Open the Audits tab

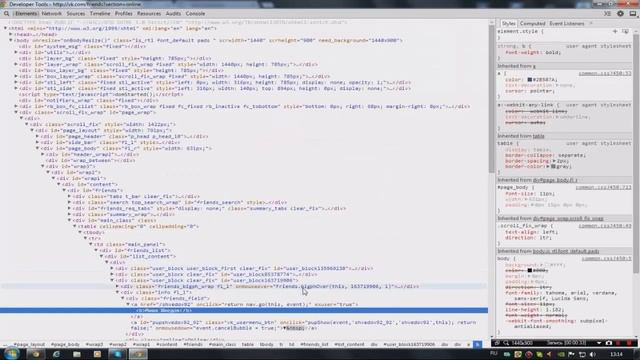173,13
